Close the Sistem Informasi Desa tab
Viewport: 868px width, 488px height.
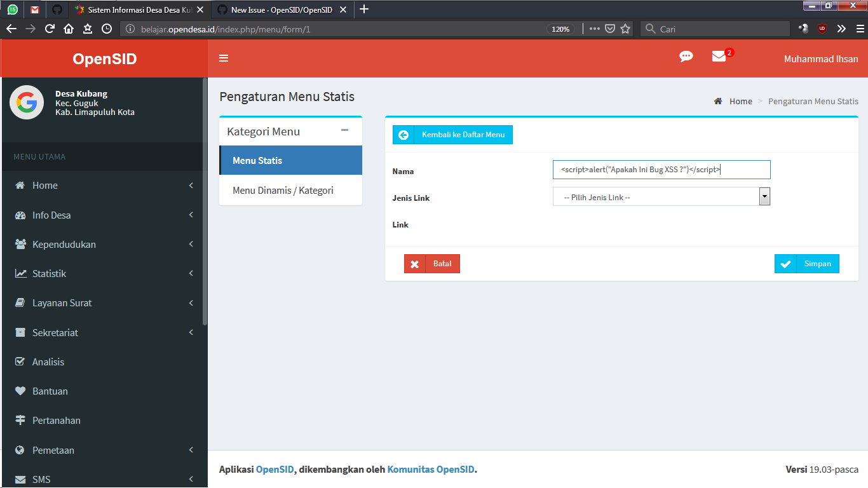click(x=201, y=10)
